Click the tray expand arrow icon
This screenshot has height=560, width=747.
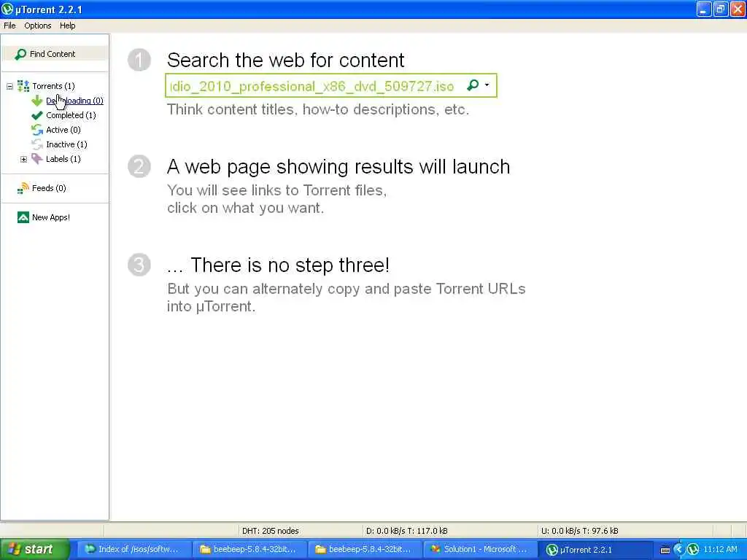[678, 550]
